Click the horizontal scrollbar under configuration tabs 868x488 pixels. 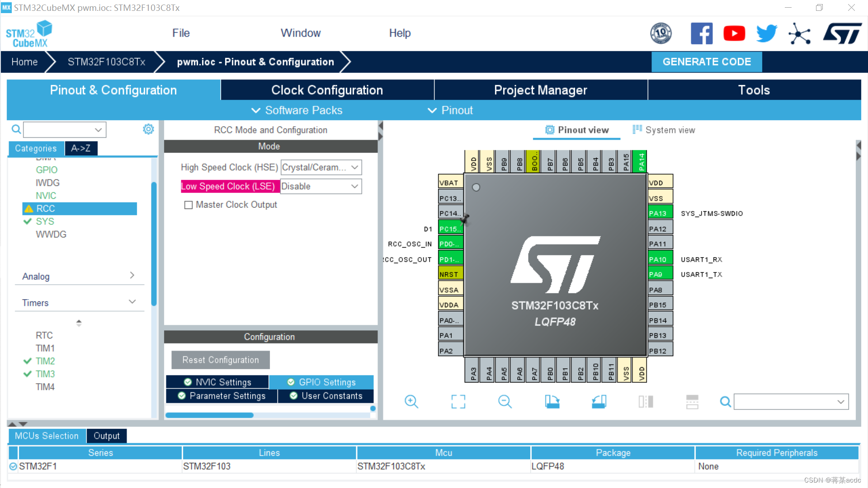(209, 415)
